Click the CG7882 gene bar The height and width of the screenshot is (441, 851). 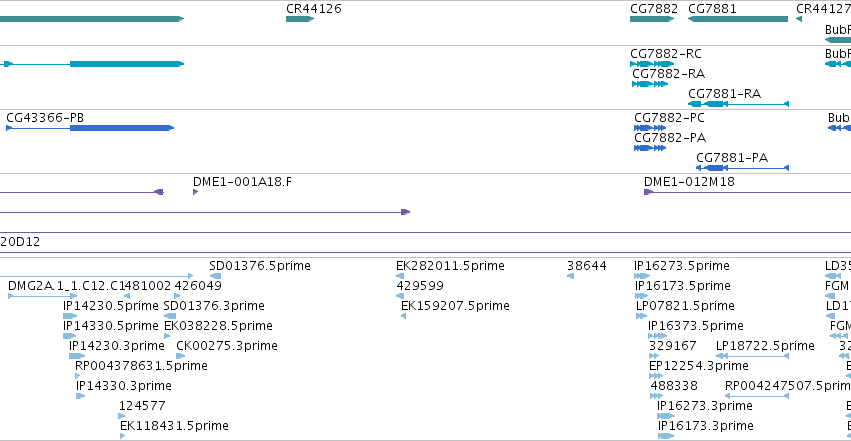pos(652,19)
